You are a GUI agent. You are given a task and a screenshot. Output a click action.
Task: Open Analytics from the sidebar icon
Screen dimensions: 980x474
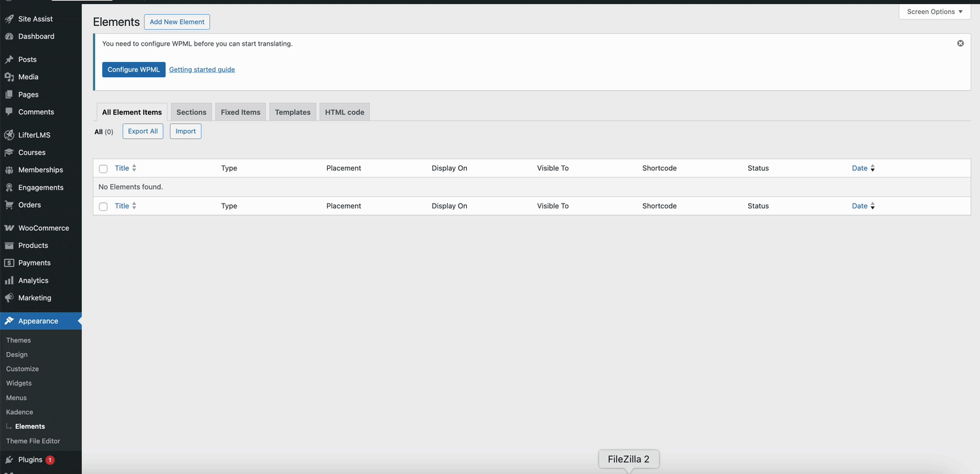10,280
